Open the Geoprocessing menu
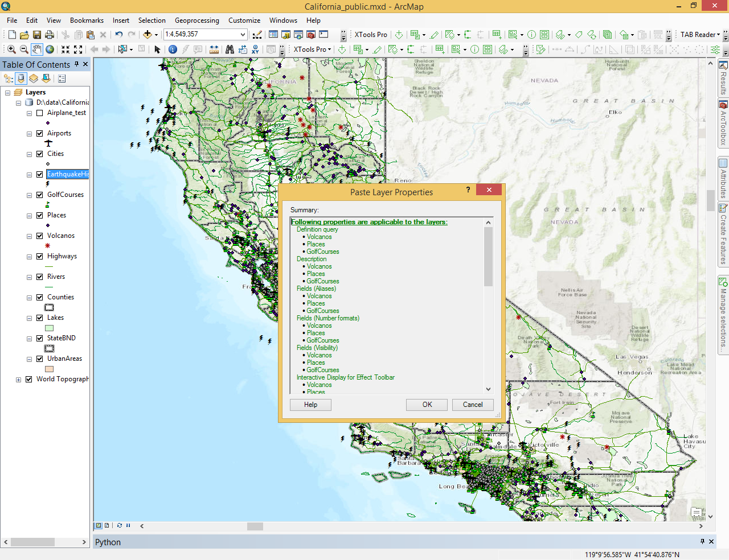This screenshot has height=560, width=729. coord(196,20)
